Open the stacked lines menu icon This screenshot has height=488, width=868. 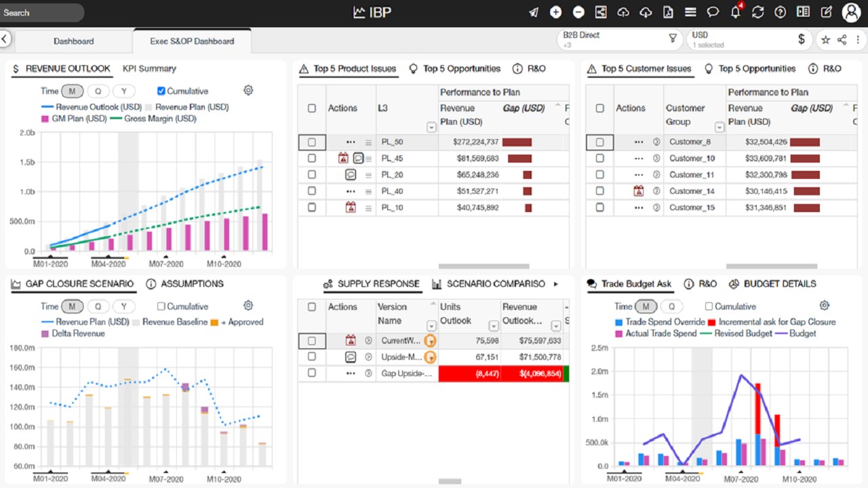(690, 12)
